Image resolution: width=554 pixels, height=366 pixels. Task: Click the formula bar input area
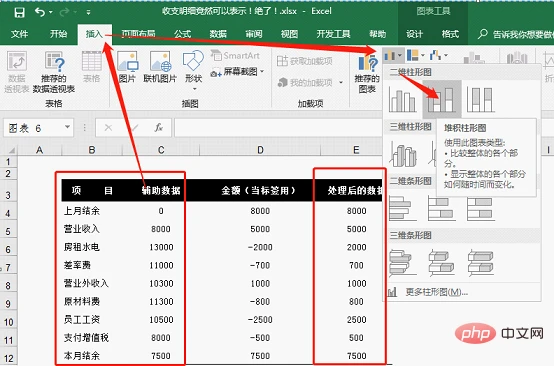[x=278, y=128]
